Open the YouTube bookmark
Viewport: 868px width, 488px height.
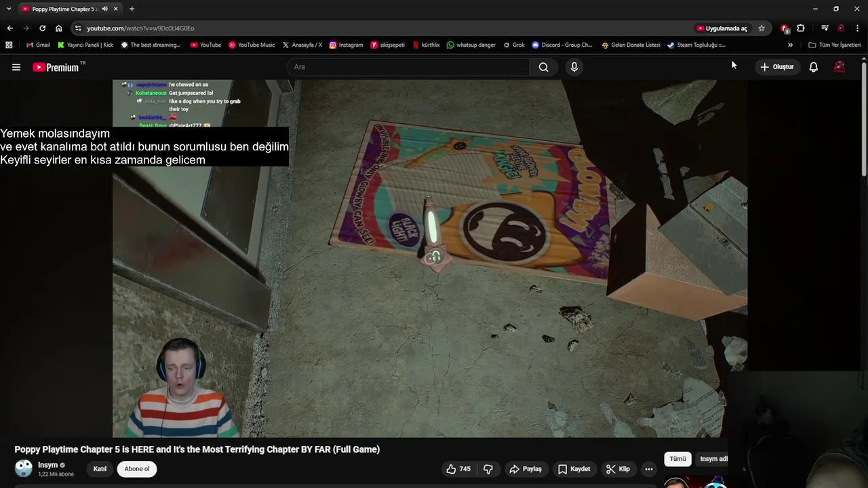click(x=205, y=45)
